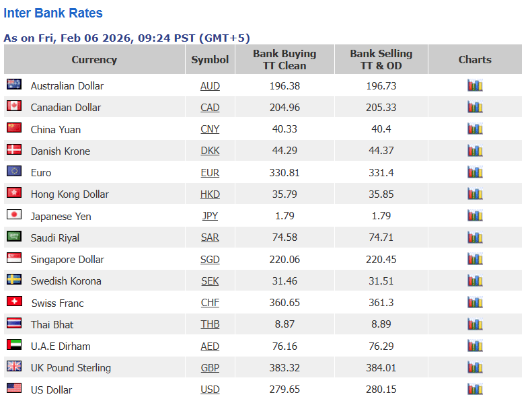
Task: Click the chart icon for Swiss Franc
Action: 475,302
